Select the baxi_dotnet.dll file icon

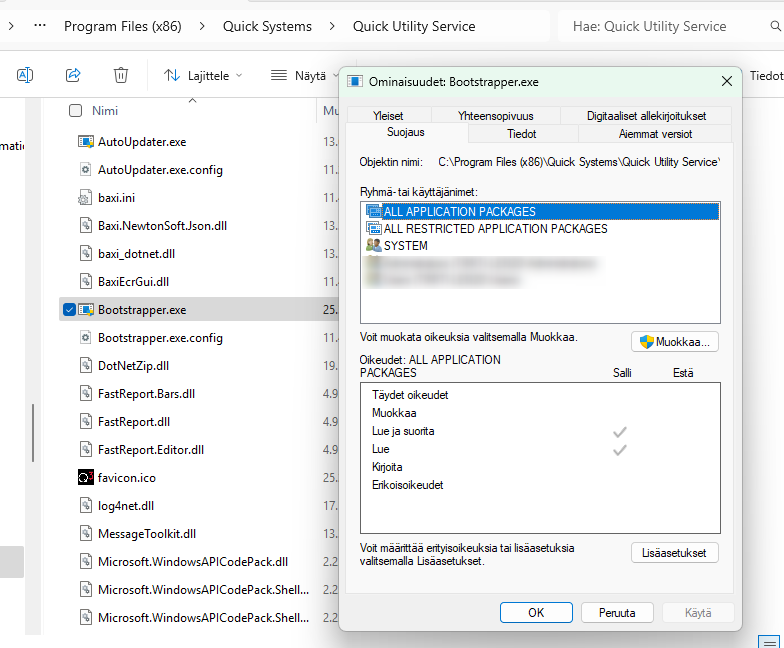86,254
